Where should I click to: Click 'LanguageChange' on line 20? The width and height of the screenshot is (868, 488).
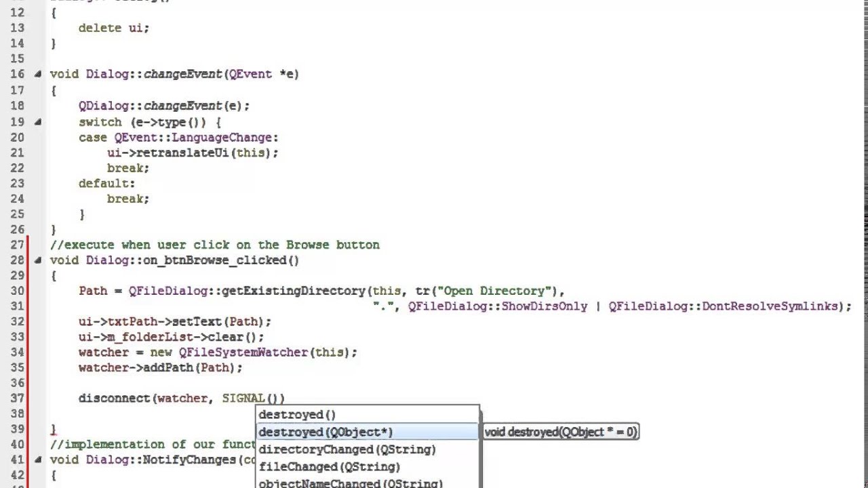(x=222, y=138)
